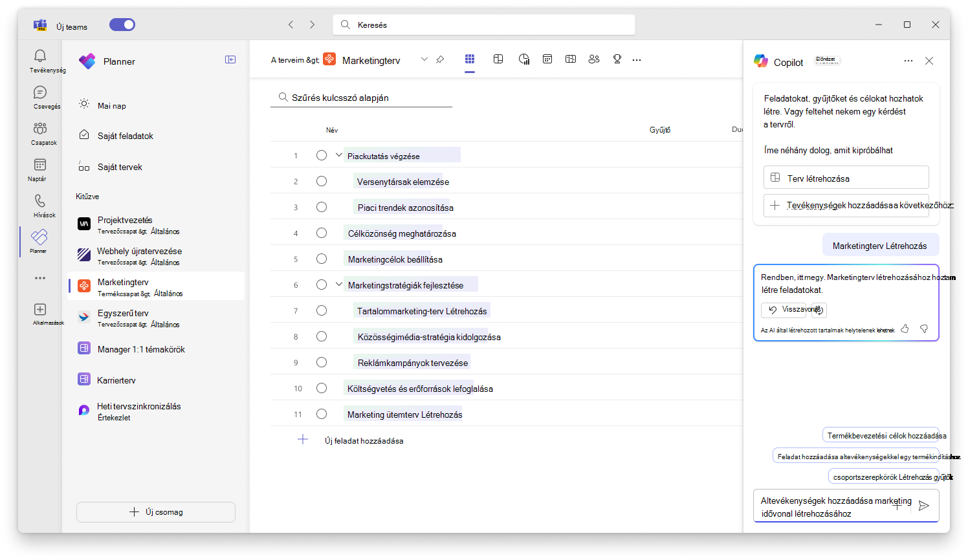This screenshot has width=968, height=560.
Task: Collapse the Planner navigation pane icon
Action: (230, 59)
